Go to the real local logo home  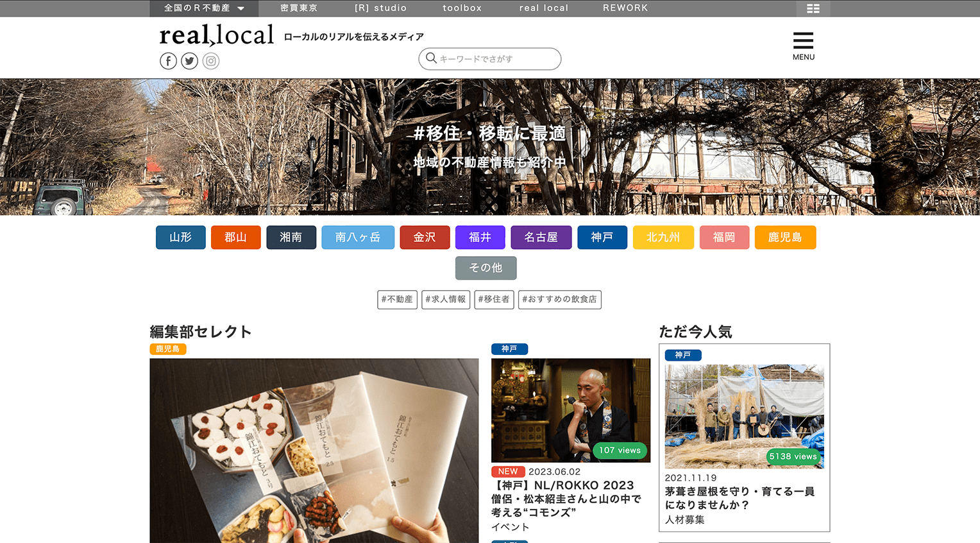pyautogui.click(x=217, y=35)
